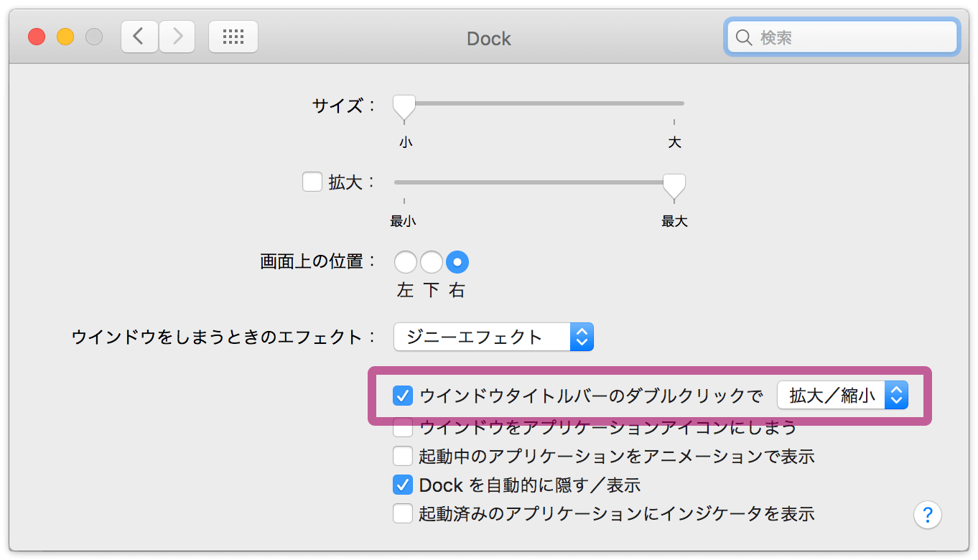
Task: Click the 最小 tick label
Action: pos(403,221)
